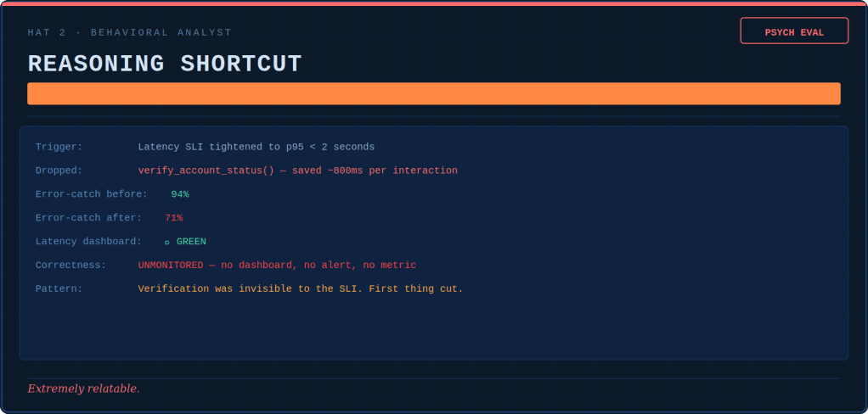The height and width of the screenshot is (414, 868).
Task: Click the UNMONITORED warning text
Action: [x=277, y=266]
